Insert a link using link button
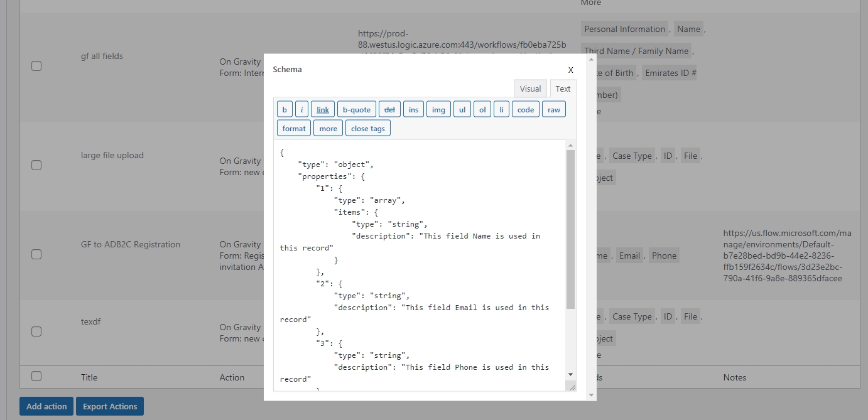Screen dimensions: 868x420 coord(323,109)
